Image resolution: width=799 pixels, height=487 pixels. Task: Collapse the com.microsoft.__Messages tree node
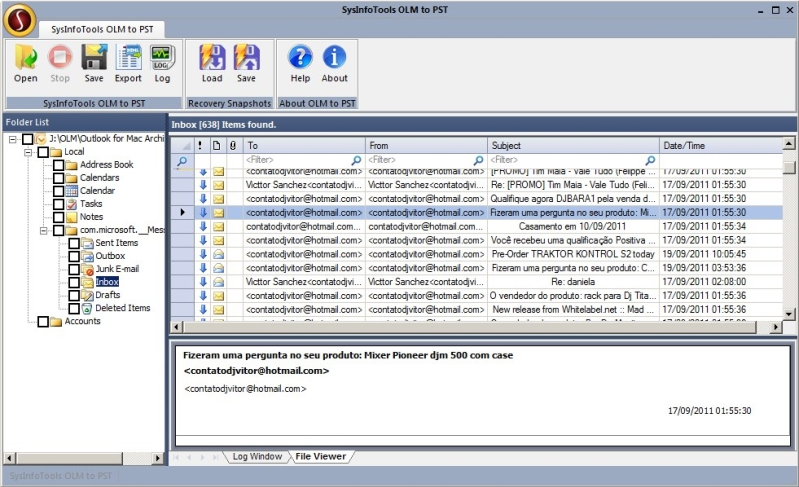(44, 230)
